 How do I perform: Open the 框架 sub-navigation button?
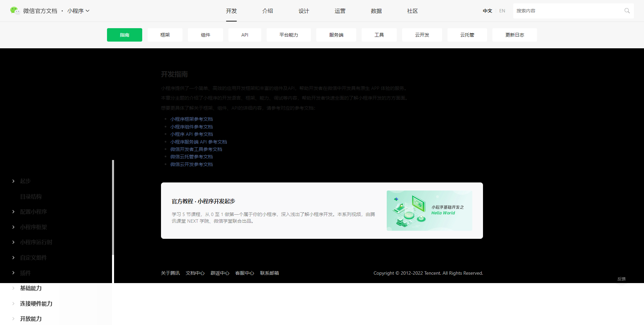(165, 35)
